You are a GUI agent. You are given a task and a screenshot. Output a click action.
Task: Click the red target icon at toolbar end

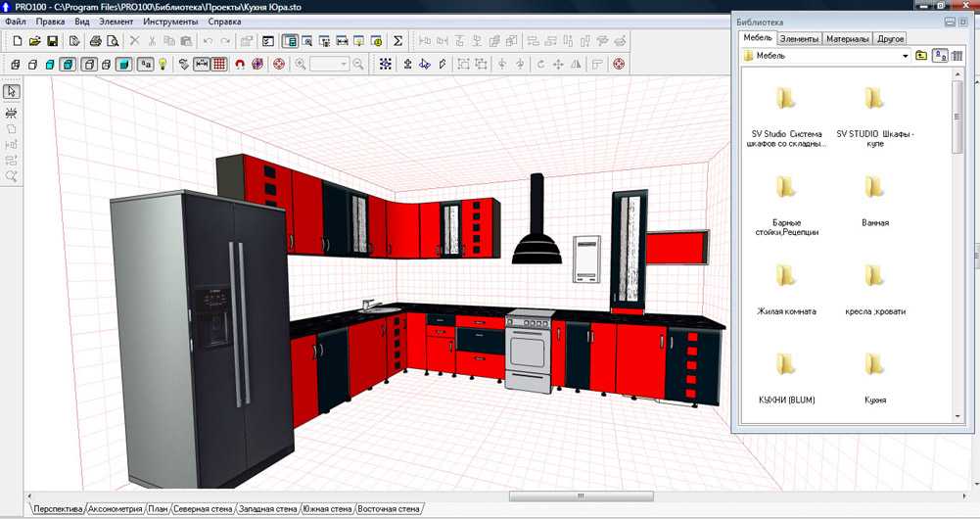click(x=619, y=64)
